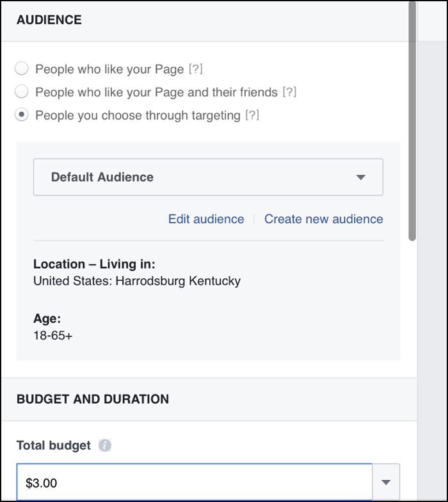
Task: Click the AUDIENCE section heading
Action: [x=49, y=20]
